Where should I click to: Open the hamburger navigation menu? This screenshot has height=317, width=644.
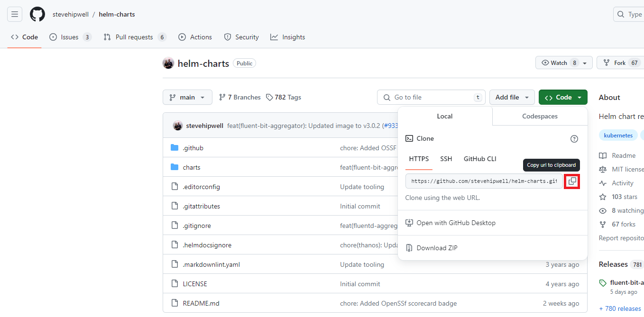(15, 14)
